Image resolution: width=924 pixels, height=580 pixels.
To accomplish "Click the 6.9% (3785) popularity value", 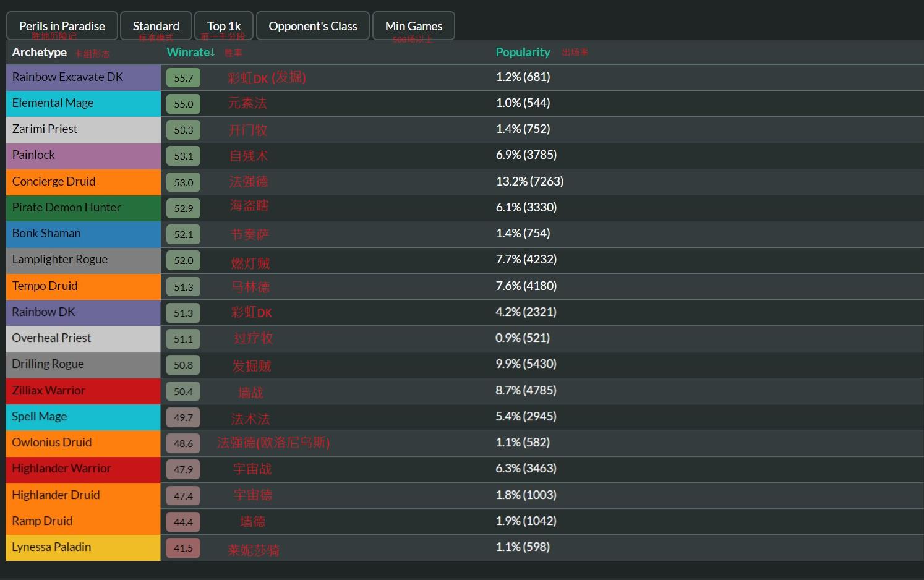I will 526,155.
